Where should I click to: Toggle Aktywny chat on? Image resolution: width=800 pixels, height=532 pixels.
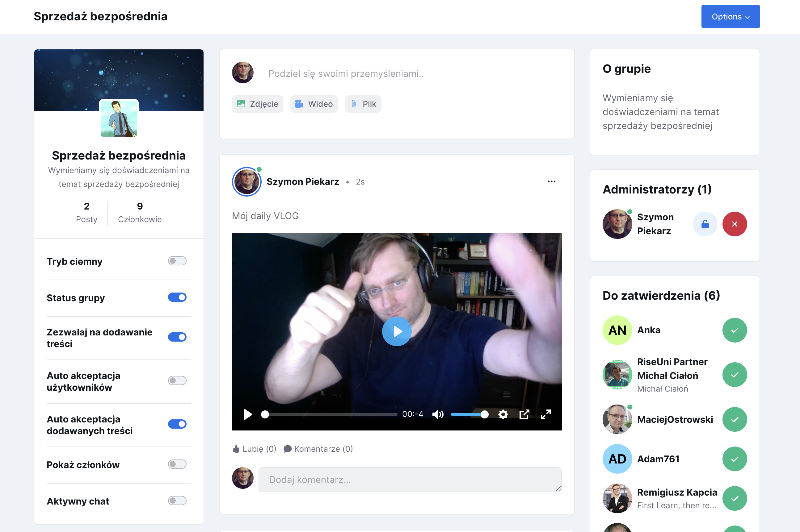tap(177, 501)
